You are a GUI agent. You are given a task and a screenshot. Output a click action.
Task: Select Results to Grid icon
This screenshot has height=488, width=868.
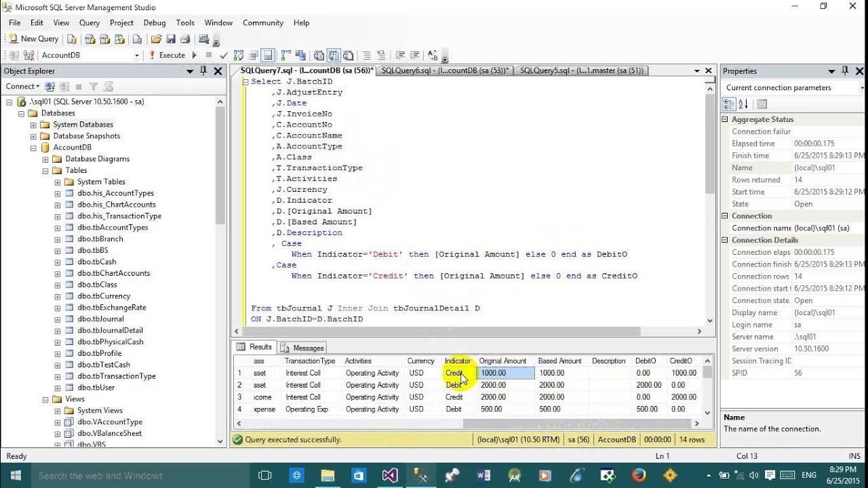[x=334, y=56]
